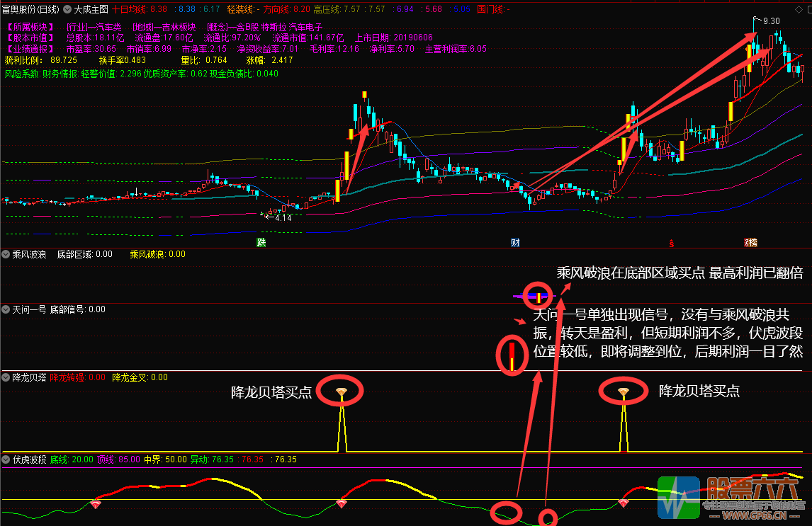Click the left 降龙贝塔 buy-point diamond

(342, 392)
